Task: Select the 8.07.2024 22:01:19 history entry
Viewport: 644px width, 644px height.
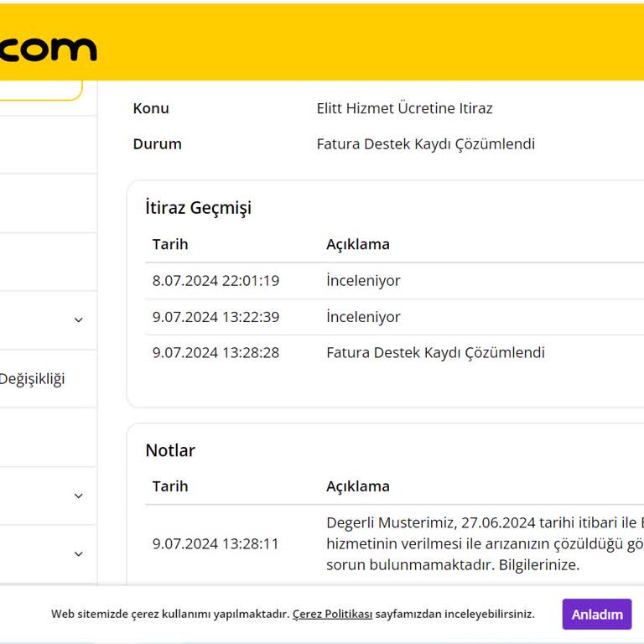Action: point(216,280)
